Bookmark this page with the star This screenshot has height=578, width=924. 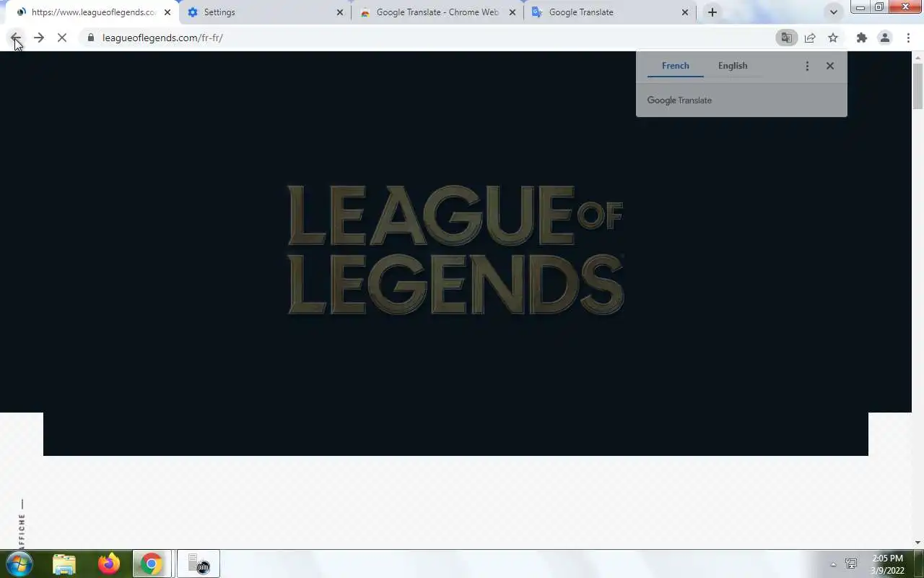(833, 38)
